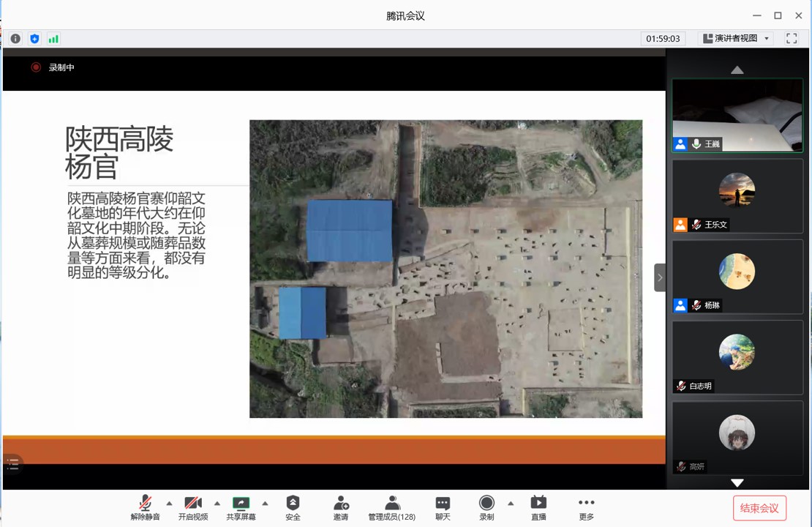Open 更多 more options

586,507
